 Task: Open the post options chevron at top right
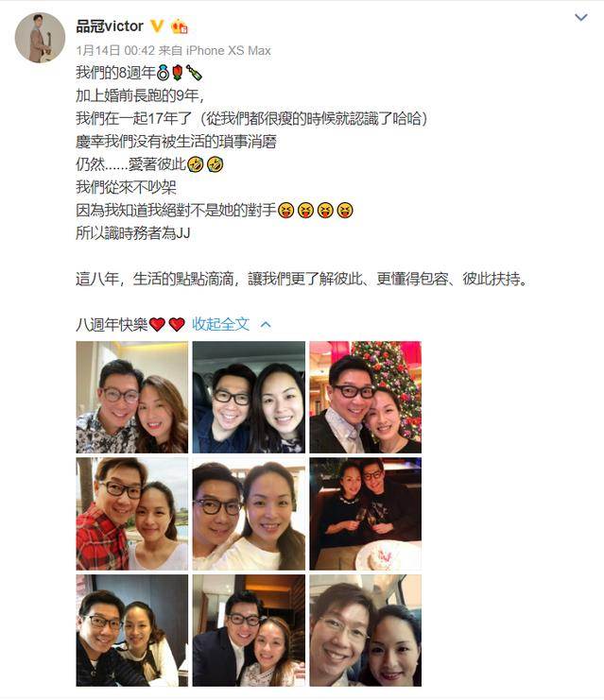pyautogui.click(x=580, y=18)
